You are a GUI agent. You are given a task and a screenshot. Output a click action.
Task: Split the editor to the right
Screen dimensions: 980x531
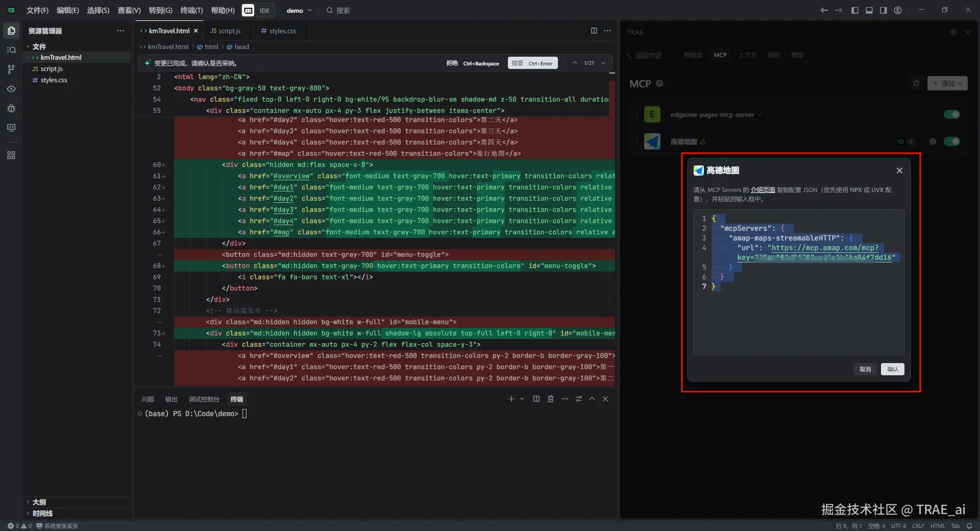(594, 31)
